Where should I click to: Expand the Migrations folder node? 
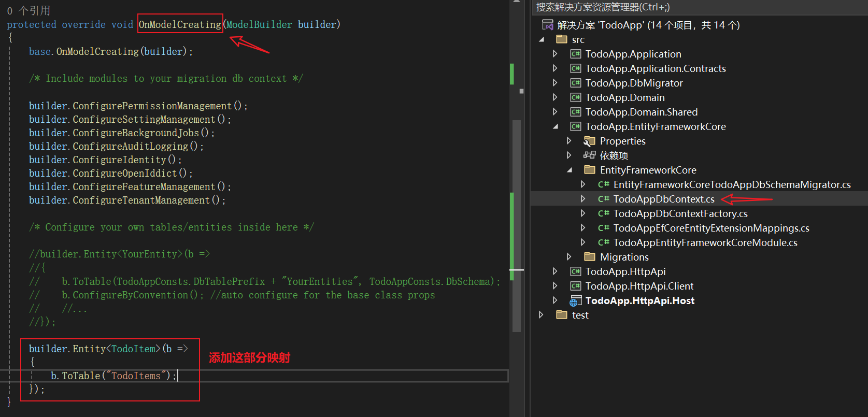tap(570, 257)
